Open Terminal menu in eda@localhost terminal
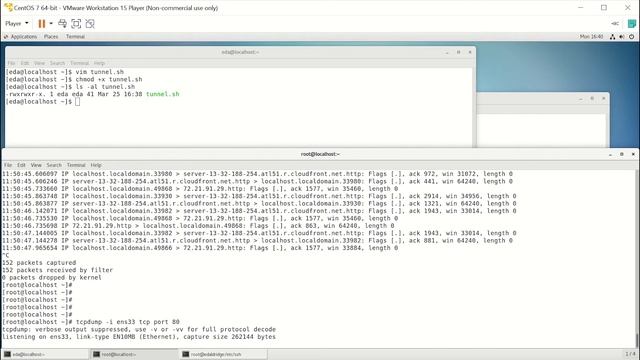 [x=80, y=63]
